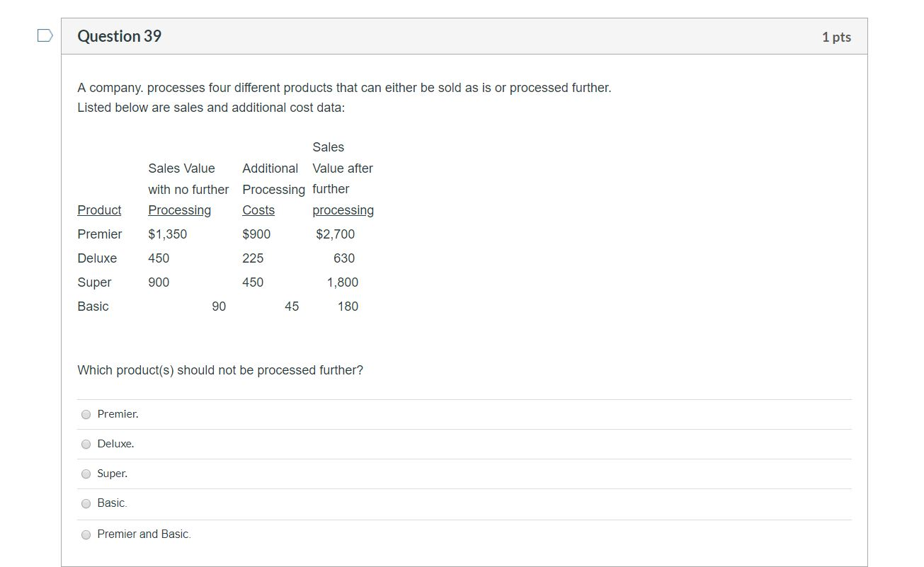Click the $2,700 sales value entry
Image resolution: width=924 pixels, height=567 pixels.
point(336,234)
